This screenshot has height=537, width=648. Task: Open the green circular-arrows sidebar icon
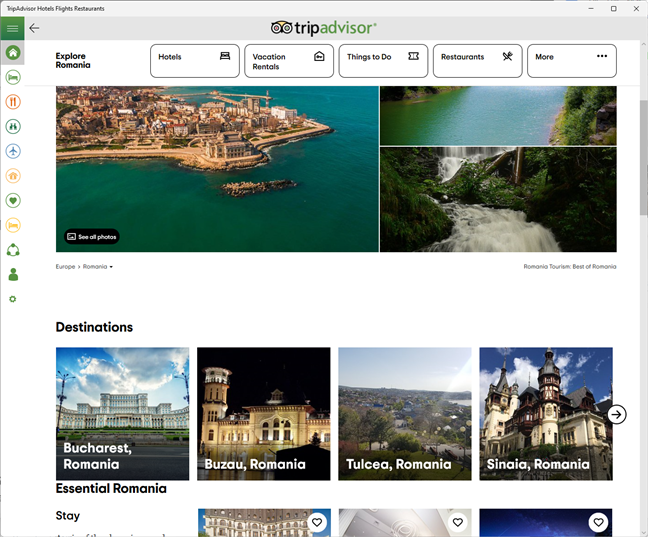(13, 250)
